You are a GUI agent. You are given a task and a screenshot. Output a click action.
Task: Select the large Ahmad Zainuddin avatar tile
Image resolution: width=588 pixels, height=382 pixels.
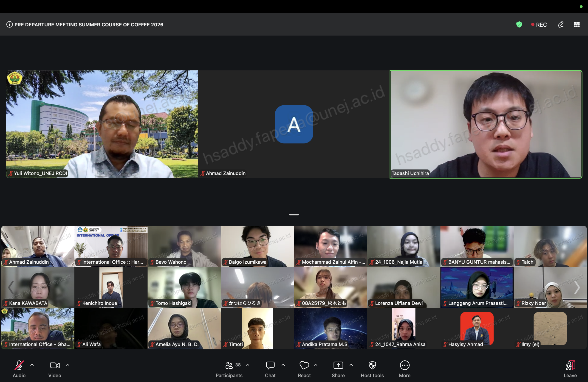click(294, 124)
